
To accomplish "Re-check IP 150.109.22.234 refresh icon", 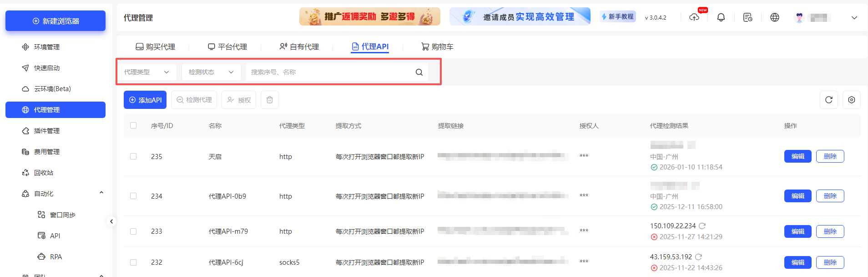I will [x=702, y=226].
